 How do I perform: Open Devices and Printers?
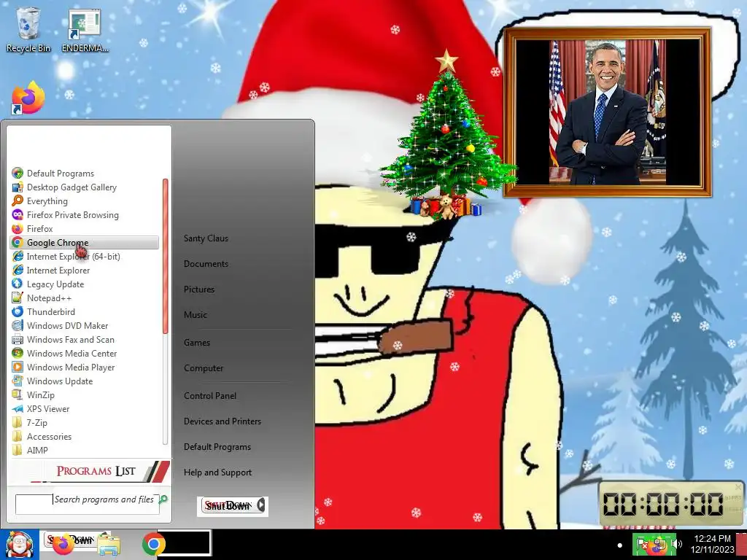(x=222, y=421)
